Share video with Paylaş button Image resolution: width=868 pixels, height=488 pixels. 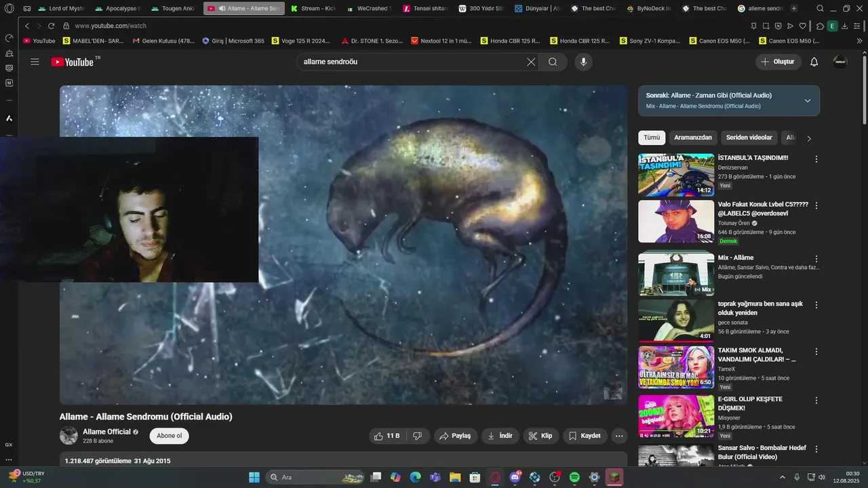tap(455, 436)
